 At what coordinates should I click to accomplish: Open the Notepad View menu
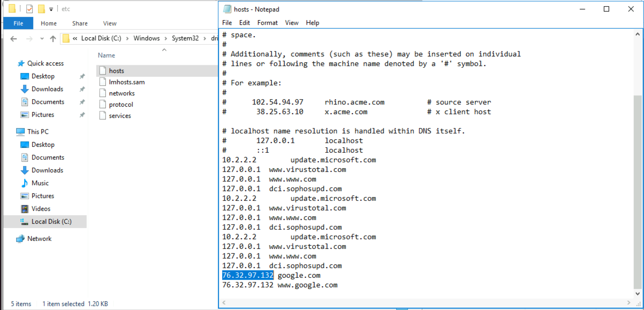pyautogui.click(x=292, y=23)
